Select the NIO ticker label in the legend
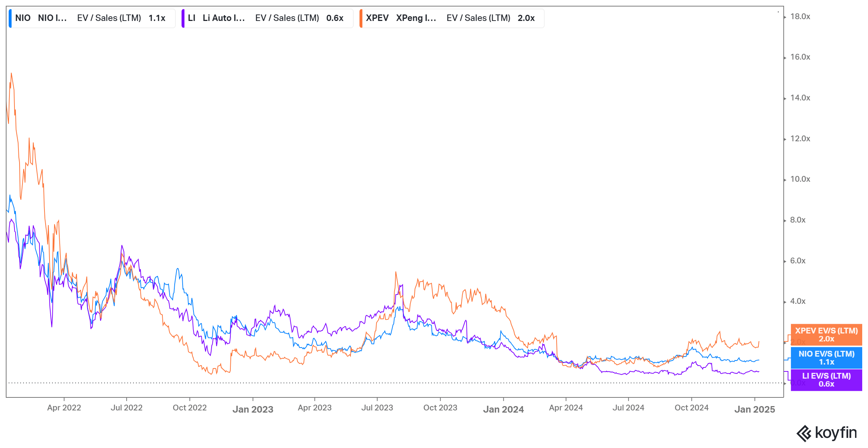The height and width of the screenshot is (448, 868). click(23, 18)
